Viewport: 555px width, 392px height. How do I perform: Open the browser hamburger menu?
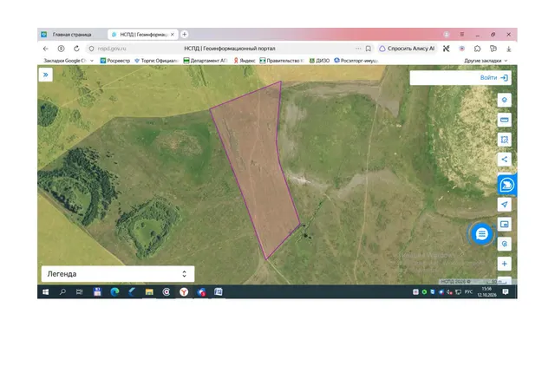462,35
